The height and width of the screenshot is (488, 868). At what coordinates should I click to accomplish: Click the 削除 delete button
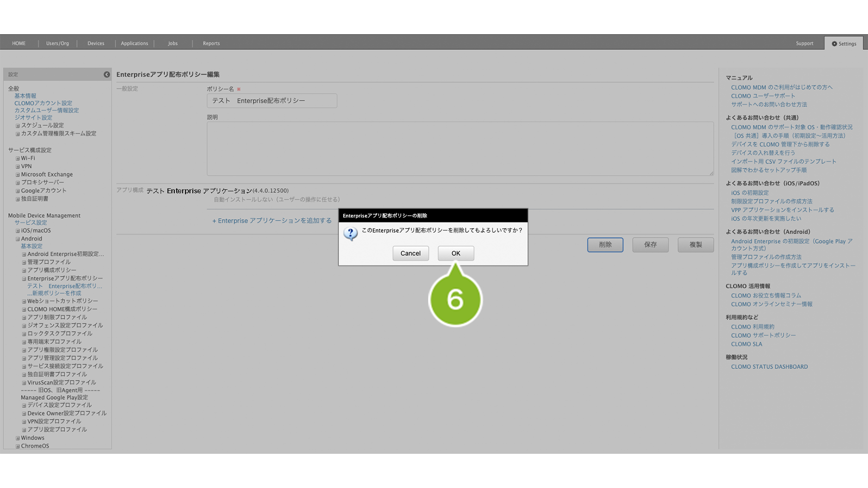click(605, 245)
